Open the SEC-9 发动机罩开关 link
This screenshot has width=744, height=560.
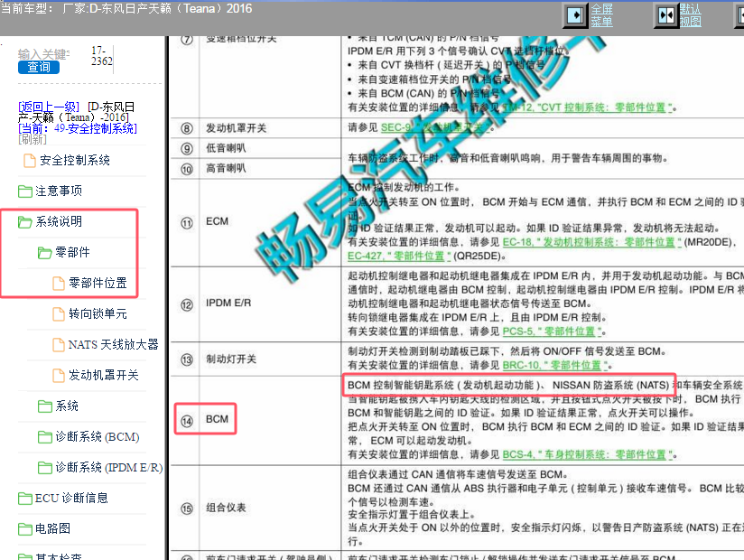click(x=435, y=127)
